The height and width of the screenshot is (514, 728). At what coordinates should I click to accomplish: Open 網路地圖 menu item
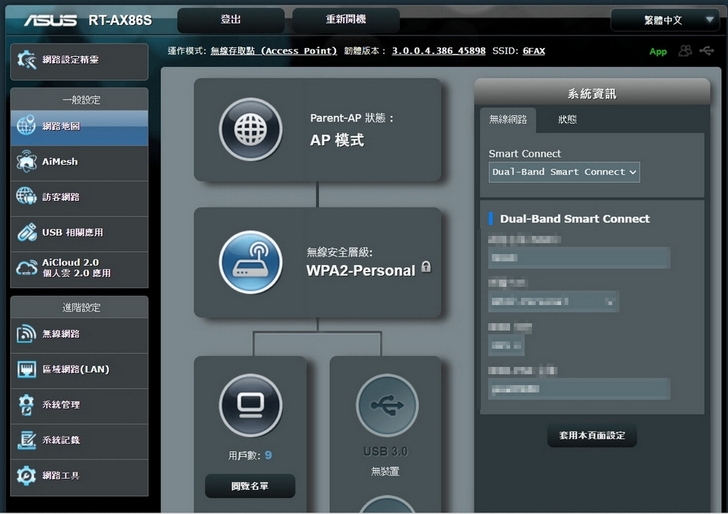coord(79,126)
